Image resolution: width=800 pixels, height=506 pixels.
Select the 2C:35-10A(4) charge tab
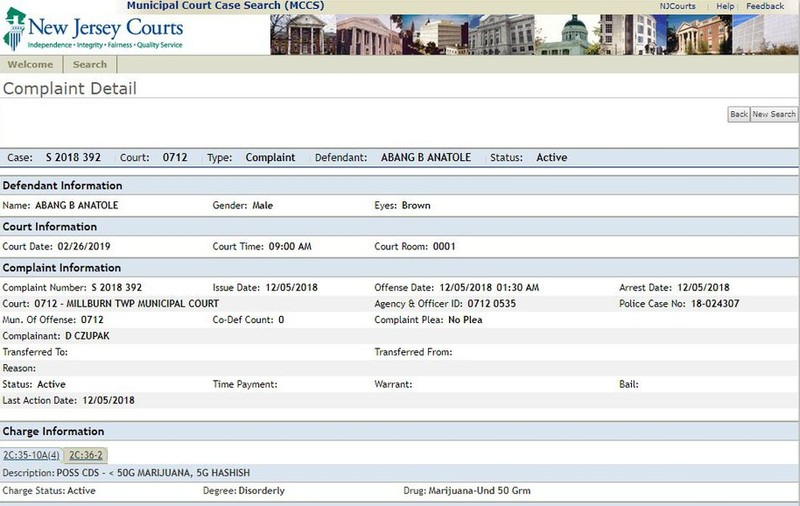pyautogui.click(x=32, y=455)
